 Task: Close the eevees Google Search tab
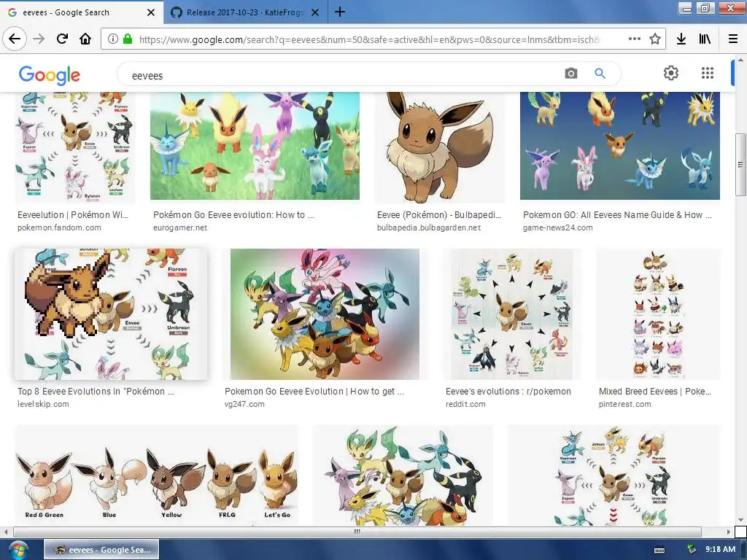151,12
